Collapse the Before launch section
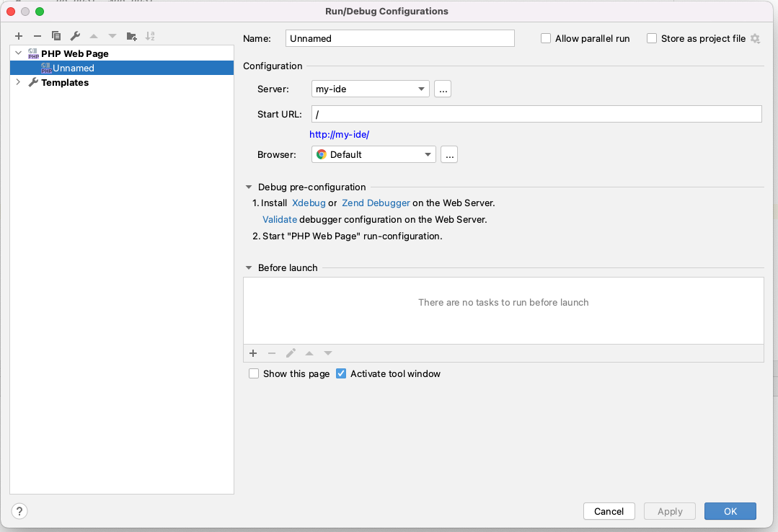Viewport: 778px width, 532px height. (x=249, y=267)
